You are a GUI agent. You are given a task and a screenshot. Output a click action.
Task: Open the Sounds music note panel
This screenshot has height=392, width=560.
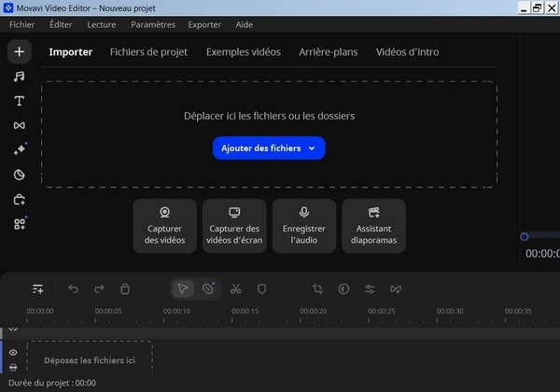19,76
